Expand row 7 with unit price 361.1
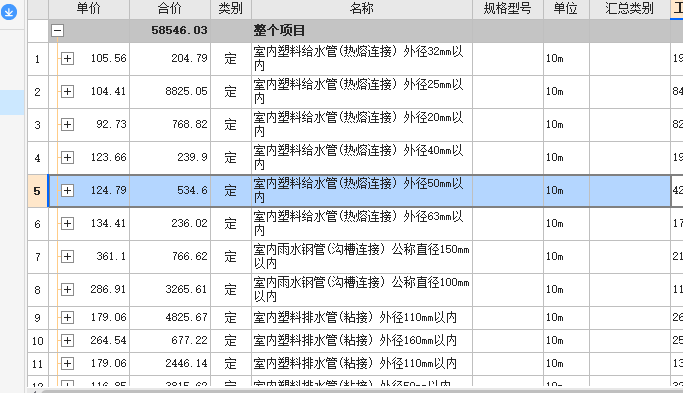683x393 pixels. [67, 257]
